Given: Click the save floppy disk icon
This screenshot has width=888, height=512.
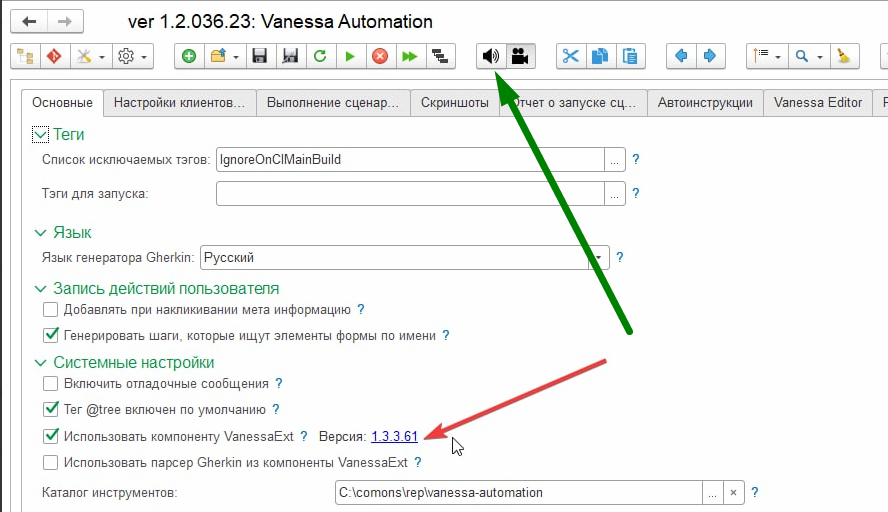Looking at the screenshot, I should [x=260, y=56].
